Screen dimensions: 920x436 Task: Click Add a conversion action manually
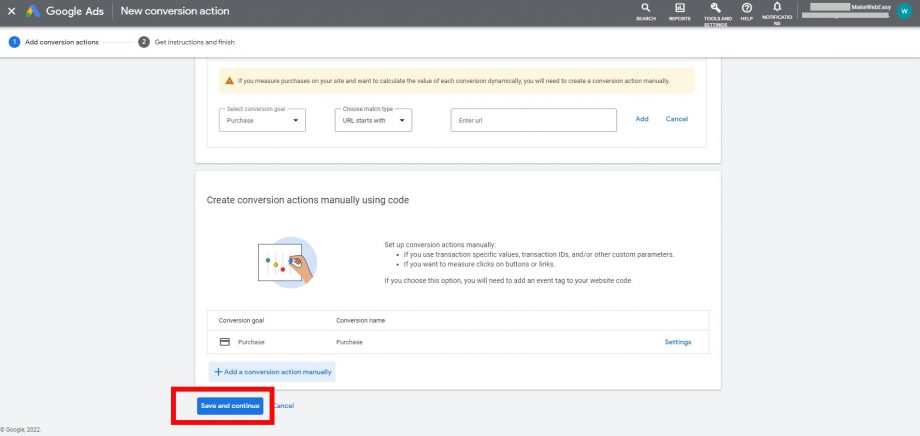272,371
